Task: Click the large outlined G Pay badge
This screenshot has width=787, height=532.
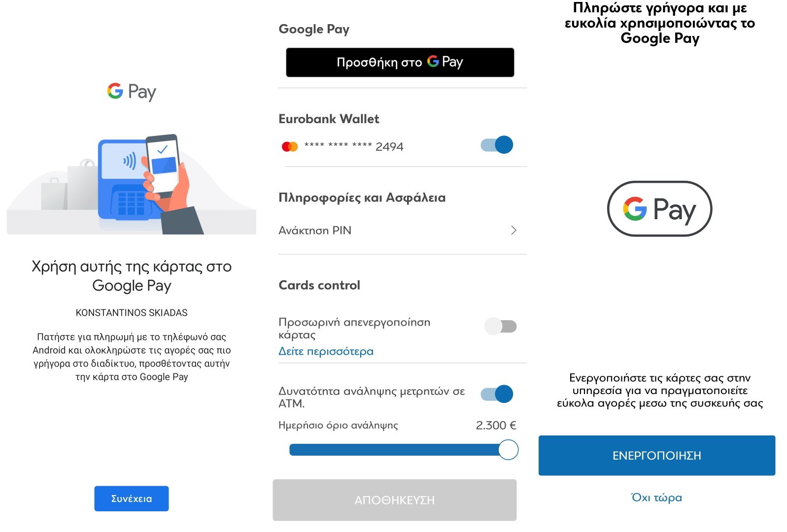Action: tap(659, 209)
